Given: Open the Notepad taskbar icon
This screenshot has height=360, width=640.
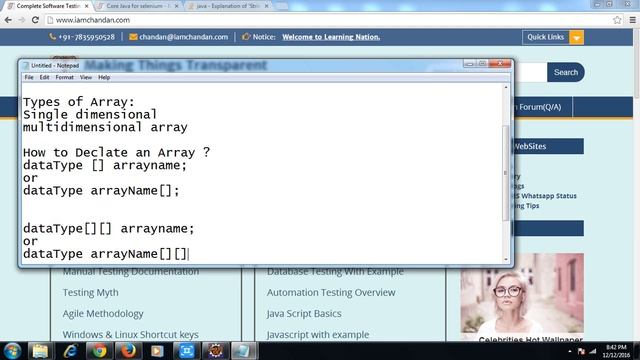Looking at the screenshot, I should tap(244, 351).
